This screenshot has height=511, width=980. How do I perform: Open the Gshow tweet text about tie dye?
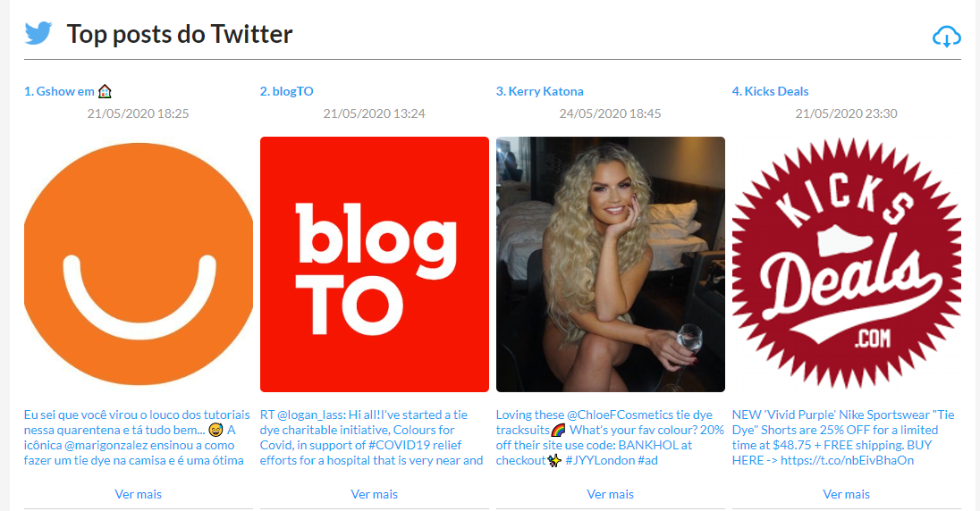(137, 437)
